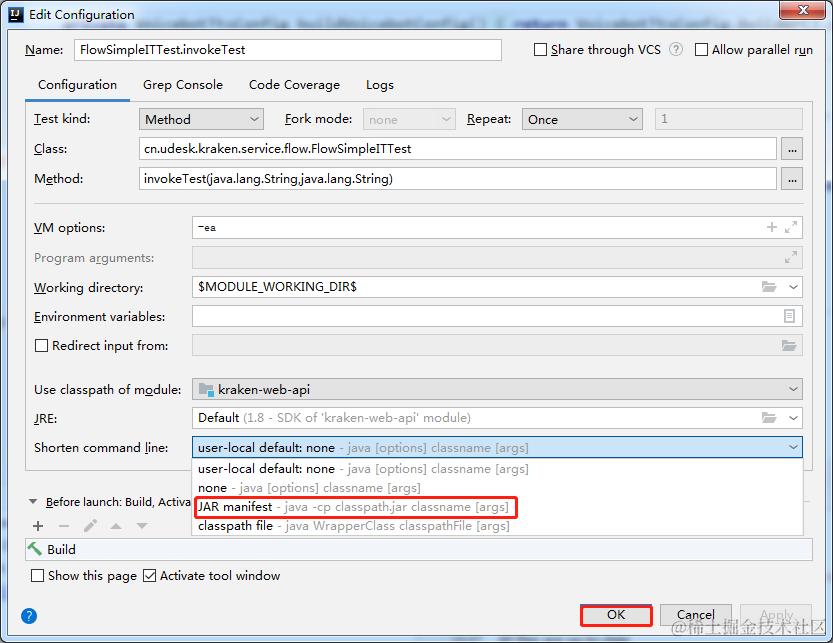Screen dimensions: 833x643
Task: Click the Method input field
Action: point(457,179)
